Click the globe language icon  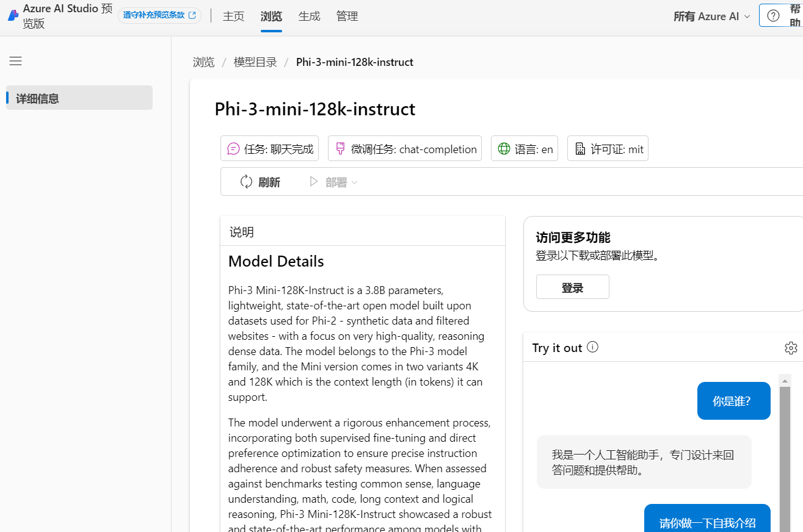tap(504, 149)
